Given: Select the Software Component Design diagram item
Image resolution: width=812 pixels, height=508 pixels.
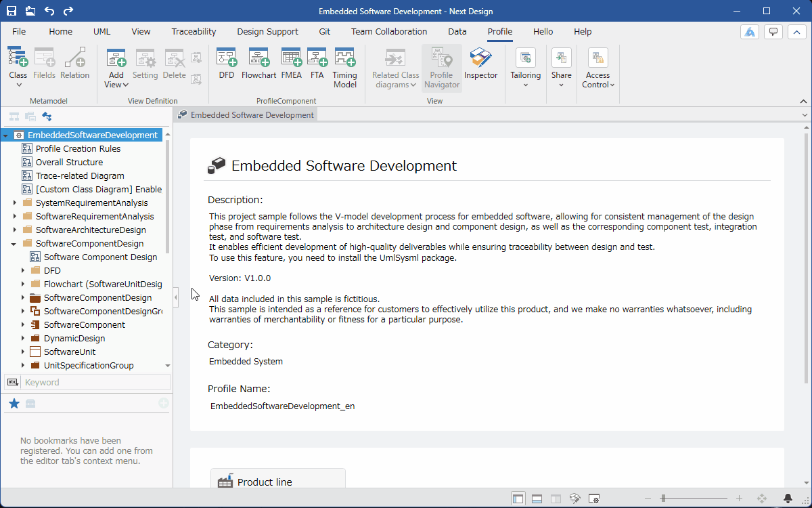Looking at the screenshot, I should pos(100,257).
